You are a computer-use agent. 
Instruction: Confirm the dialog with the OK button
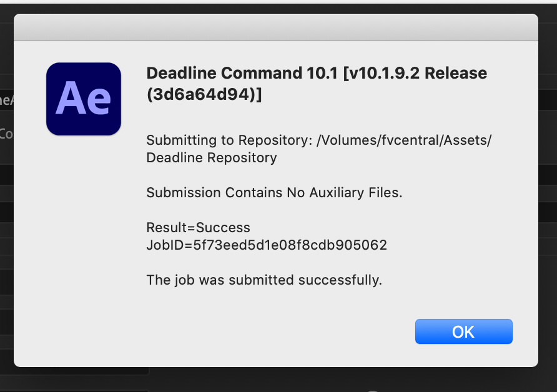pyautogui.click(x=463, y=331)
